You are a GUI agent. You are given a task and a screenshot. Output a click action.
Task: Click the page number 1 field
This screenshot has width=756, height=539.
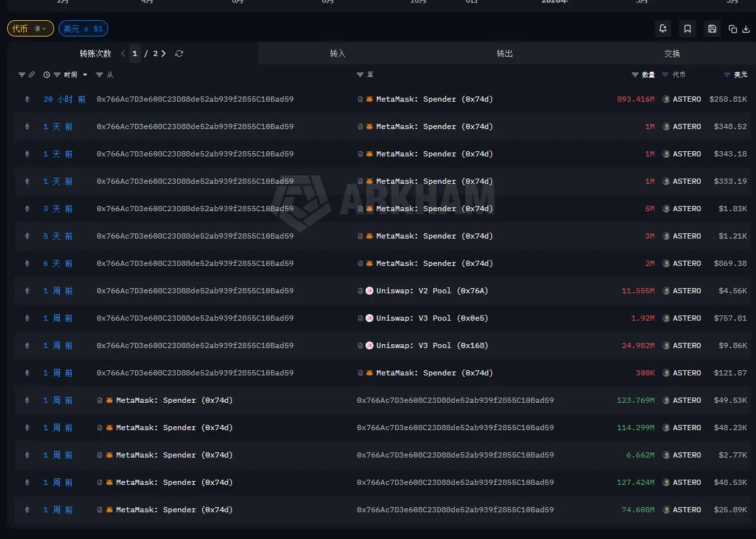(135, 53)
